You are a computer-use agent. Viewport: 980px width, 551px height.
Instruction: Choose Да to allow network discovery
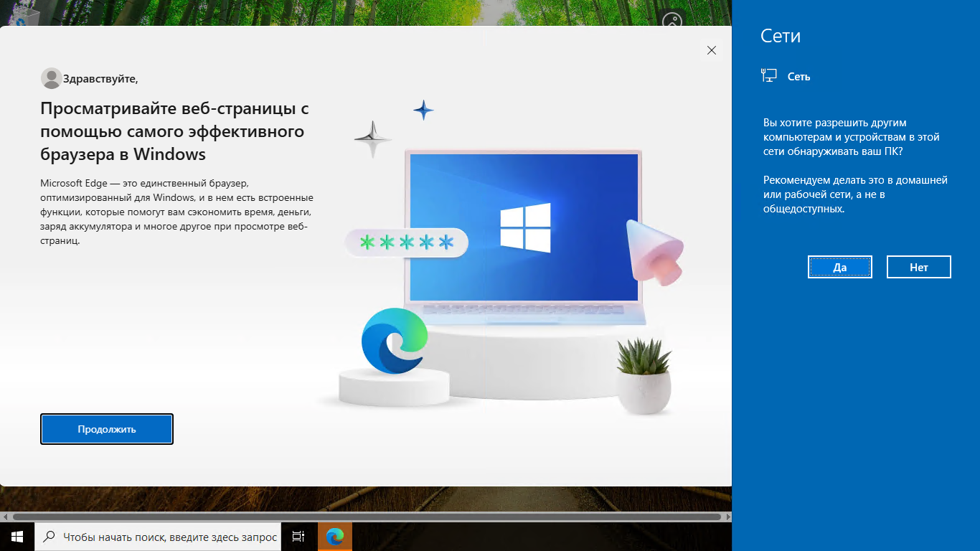click(840, 267)
